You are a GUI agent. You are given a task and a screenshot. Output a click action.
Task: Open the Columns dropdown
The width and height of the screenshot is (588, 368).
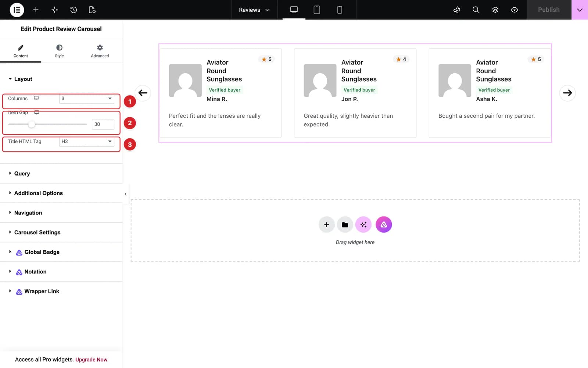[x=86, y=99]
